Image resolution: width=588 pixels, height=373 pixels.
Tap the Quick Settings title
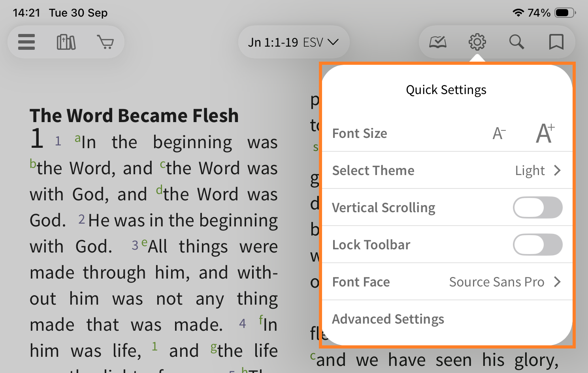tap(446, 90)
